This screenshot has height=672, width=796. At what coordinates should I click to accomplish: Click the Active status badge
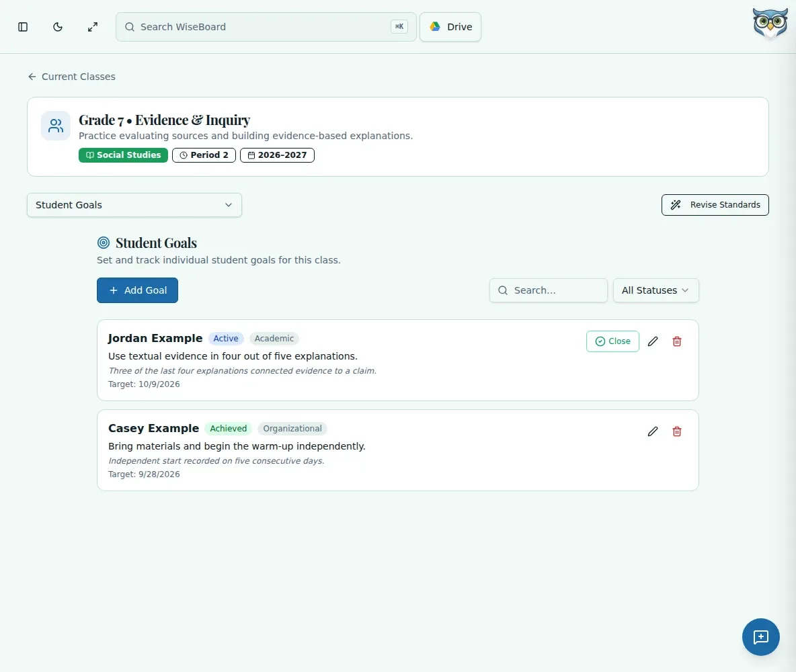[226, 339]
